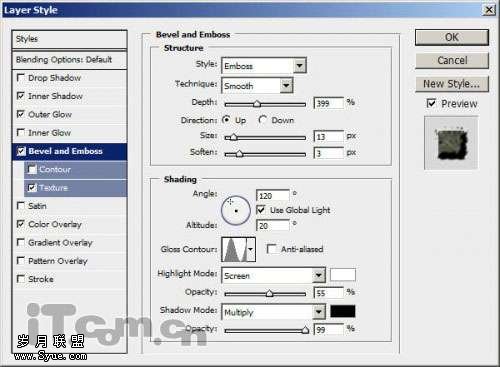
Task: Click the Highlight Opacity field 55
Action: click(328, 293)
